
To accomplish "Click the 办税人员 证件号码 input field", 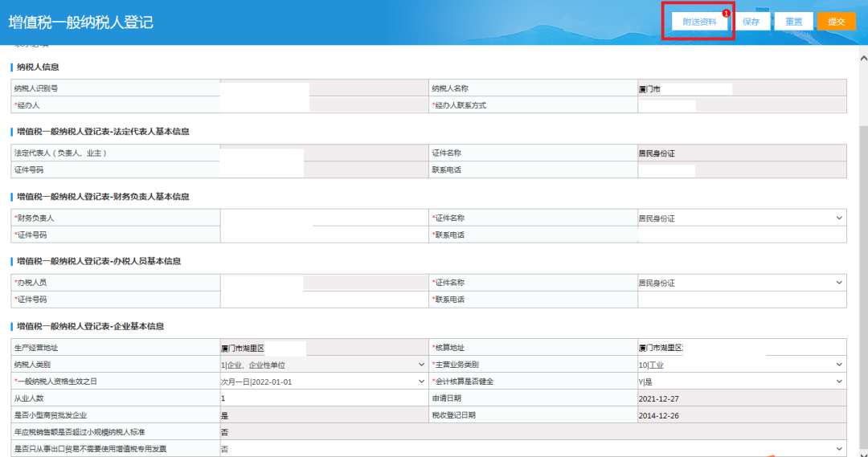I will click(x=324, y=300).
